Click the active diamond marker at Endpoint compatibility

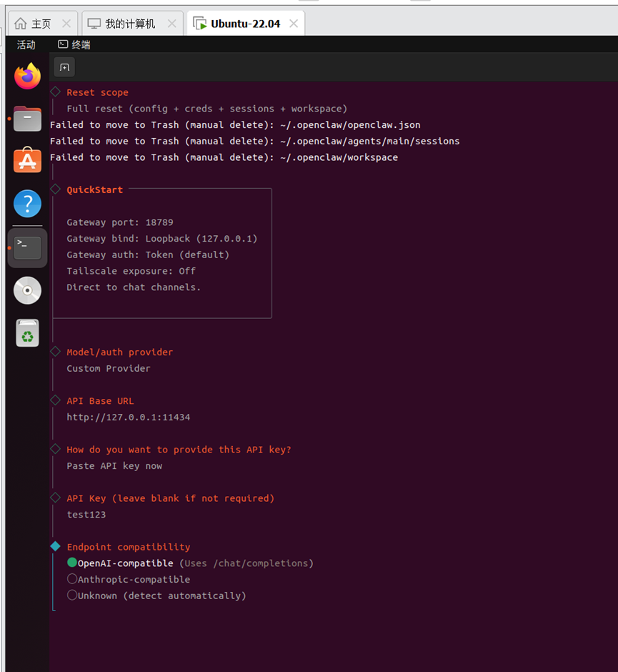55,546
